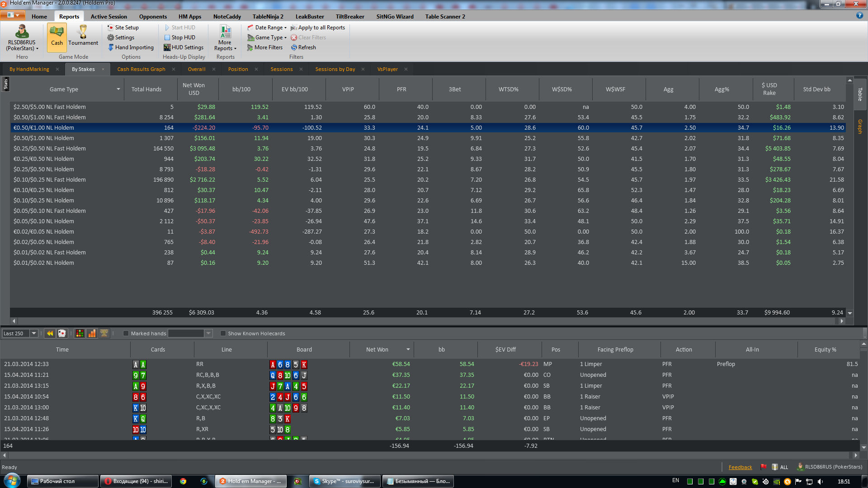Enable the Marked hands checkbox
Screen dimensions: 868x488
click(126, 333)
